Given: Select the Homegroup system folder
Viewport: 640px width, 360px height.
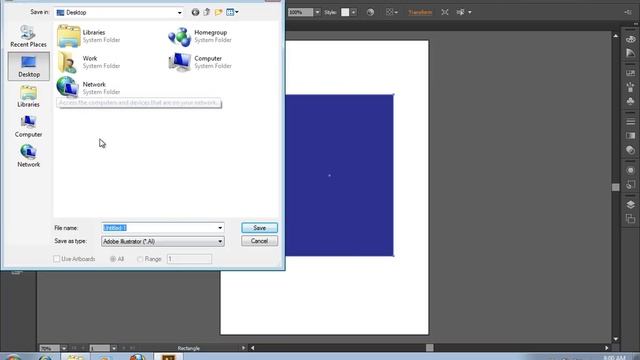Looking at the screenshot, I should tap(200, 36).
